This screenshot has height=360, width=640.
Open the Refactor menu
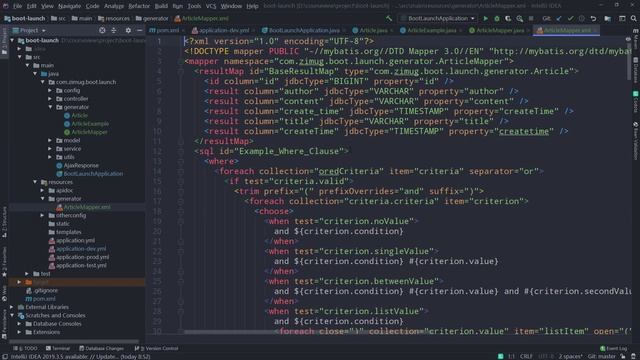[139, 6]
